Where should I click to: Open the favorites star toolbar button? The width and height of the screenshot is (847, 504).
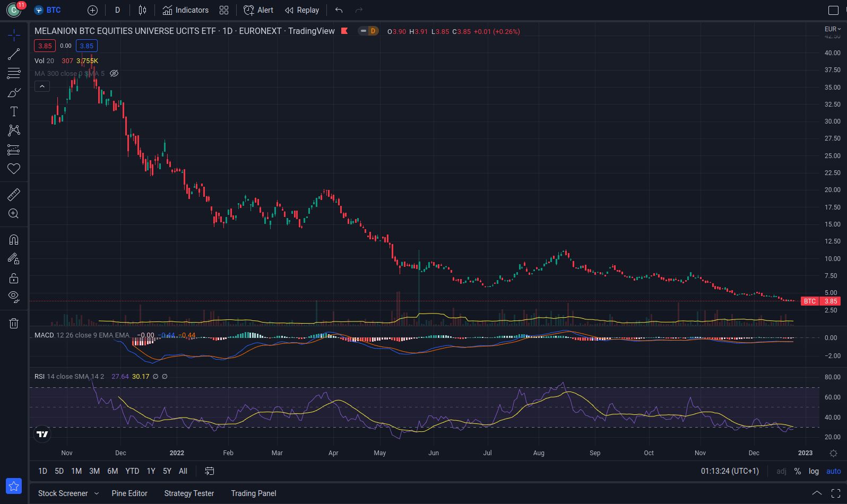[x=14, y=485]
